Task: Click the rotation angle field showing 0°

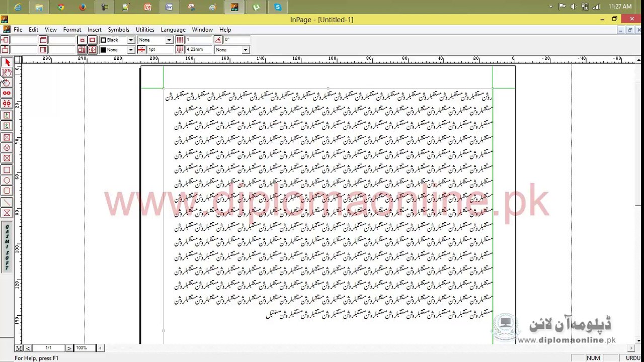Action: coord(236,40)
